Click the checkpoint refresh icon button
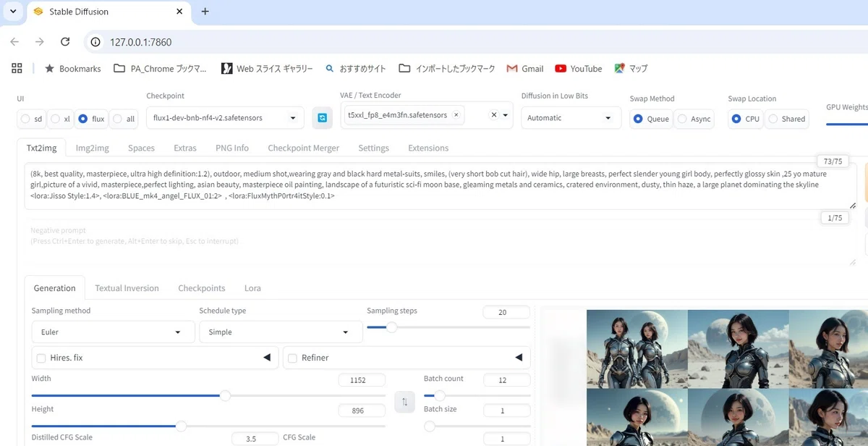Image resolution: width=868 pixels, height=446 pixels. tap(322, 118)
